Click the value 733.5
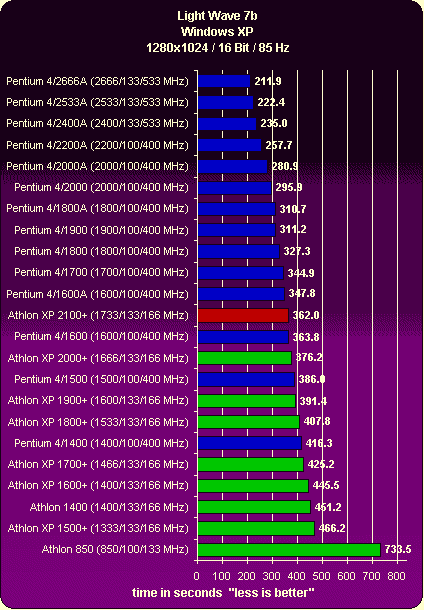 [x=398, y=549]
